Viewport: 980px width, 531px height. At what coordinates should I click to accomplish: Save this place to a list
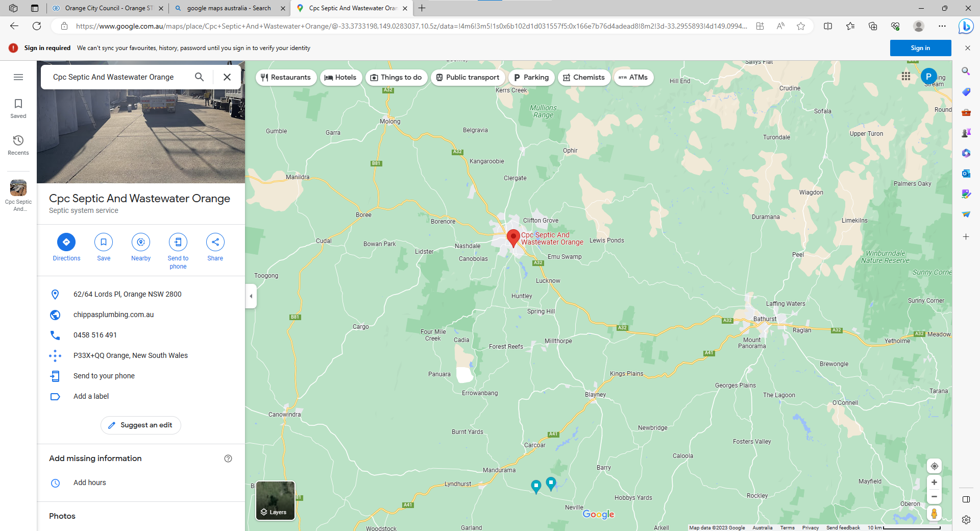click(104, 247)
